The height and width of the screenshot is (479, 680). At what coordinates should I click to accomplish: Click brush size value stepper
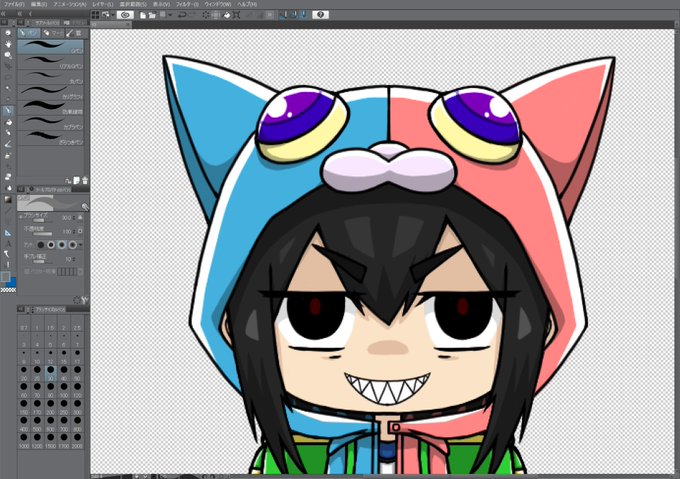click(74, 218)
